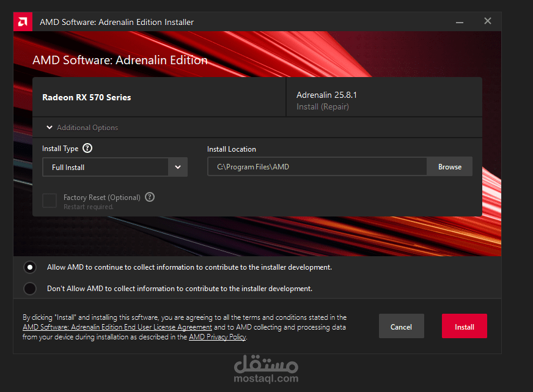The image size is (533, 392).
Task: Click the Browse button
Action: 449,166
